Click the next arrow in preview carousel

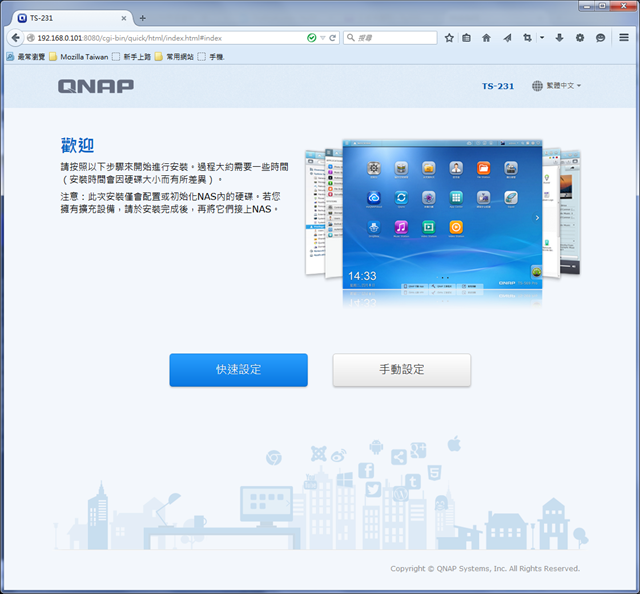click(537, 218)
